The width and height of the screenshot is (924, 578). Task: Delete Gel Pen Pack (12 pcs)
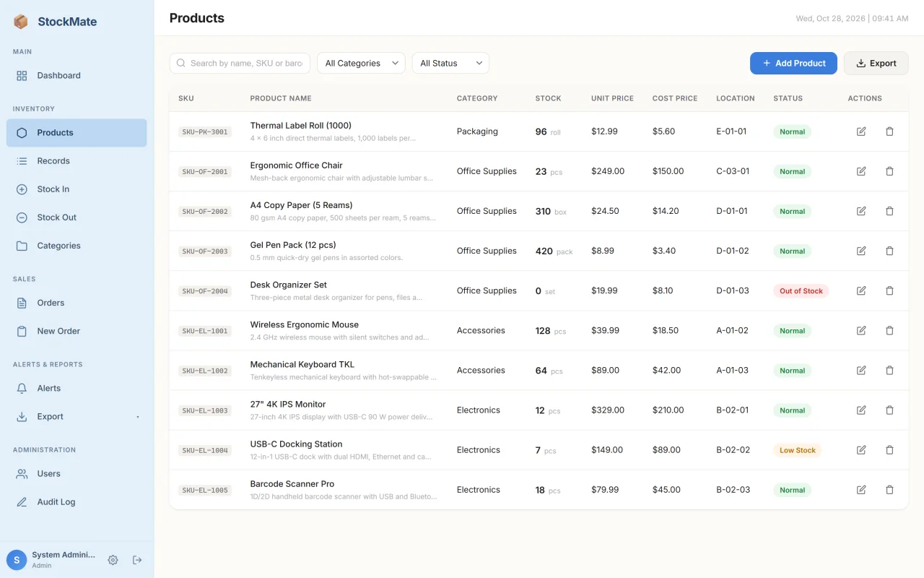coord(889,251)
